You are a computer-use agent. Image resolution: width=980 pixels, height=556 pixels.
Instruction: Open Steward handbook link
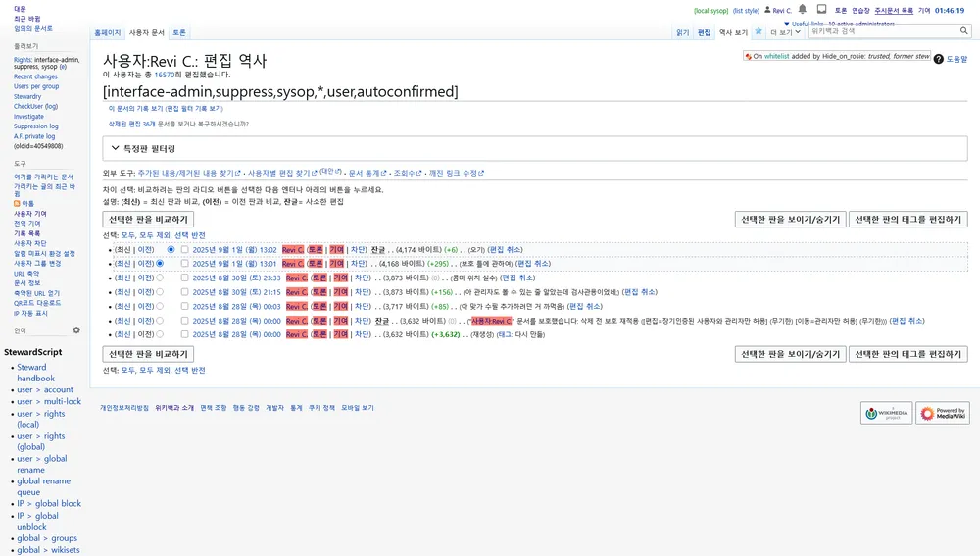click(35, 373)
